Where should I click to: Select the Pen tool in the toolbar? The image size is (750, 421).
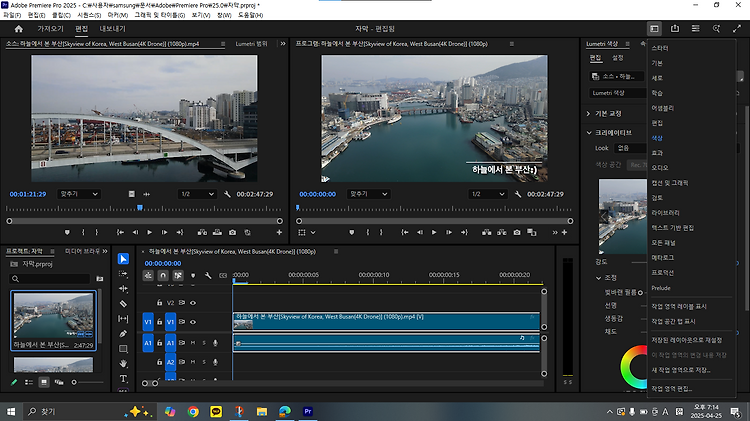[x=123, y=334]
